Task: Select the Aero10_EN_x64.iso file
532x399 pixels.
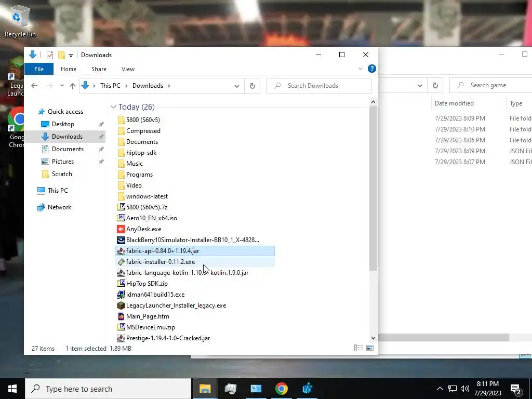Action: click(x=151, y=218)
